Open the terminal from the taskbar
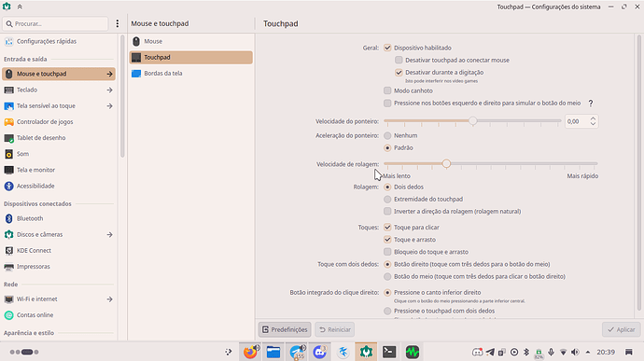Screen dimensions: 644x361 [389, 352]
